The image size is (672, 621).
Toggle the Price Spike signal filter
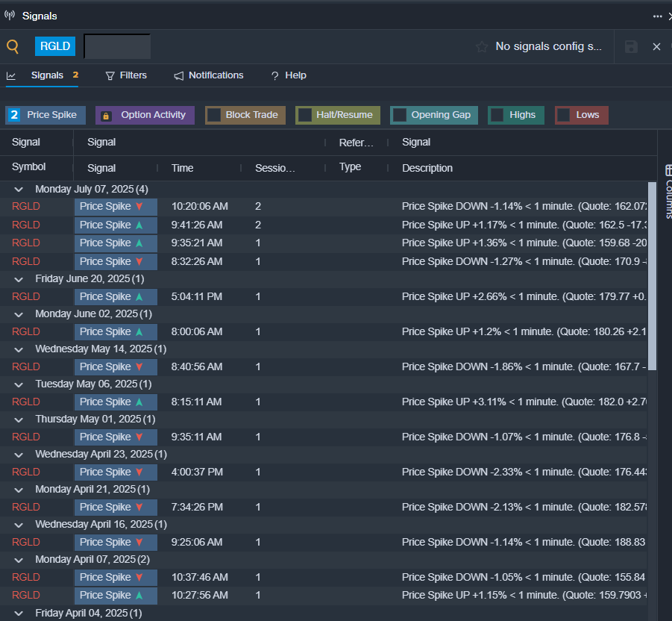45,115
